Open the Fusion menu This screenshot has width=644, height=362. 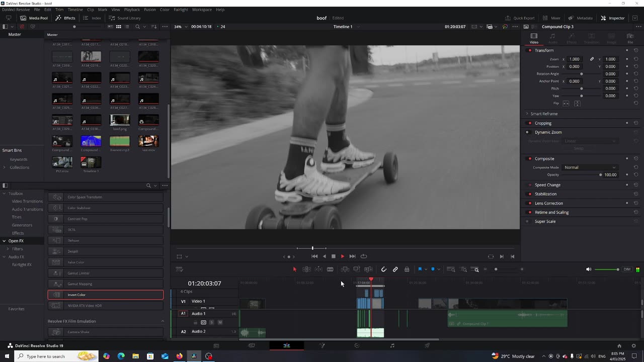149,10
